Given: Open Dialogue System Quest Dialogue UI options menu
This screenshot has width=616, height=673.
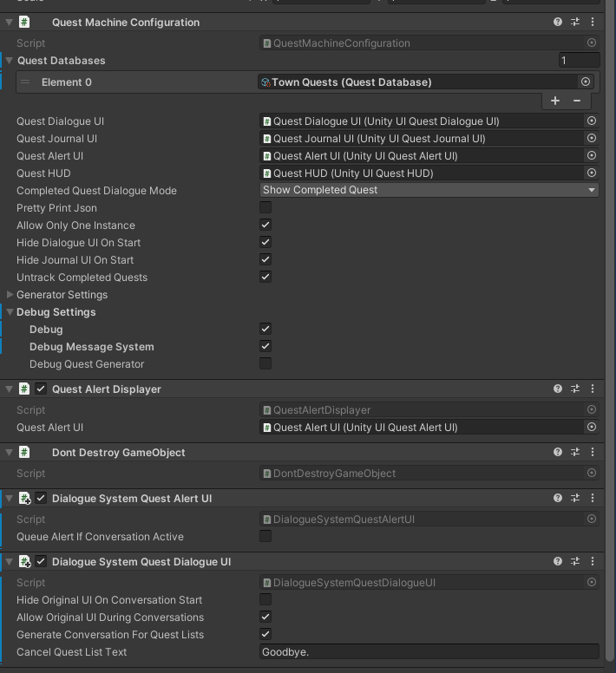Looking at the screenshot, I should point(593,561).
